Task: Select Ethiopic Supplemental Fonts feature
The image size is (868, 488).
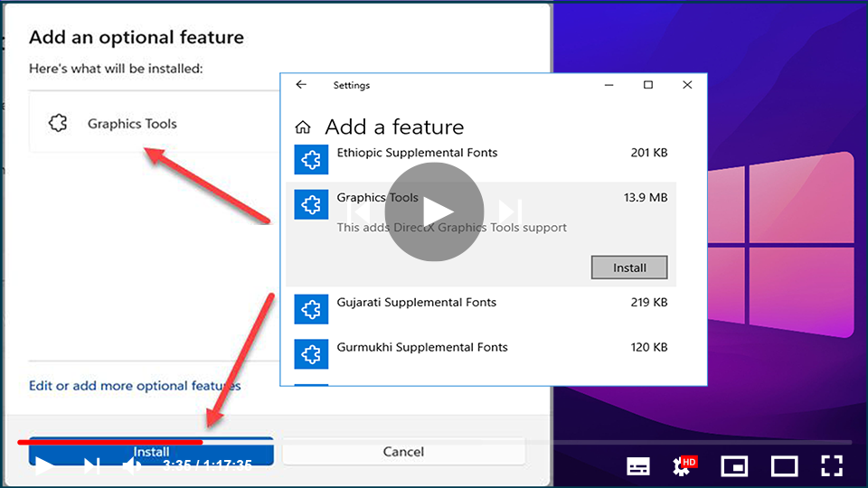Action: pos(417,153)
